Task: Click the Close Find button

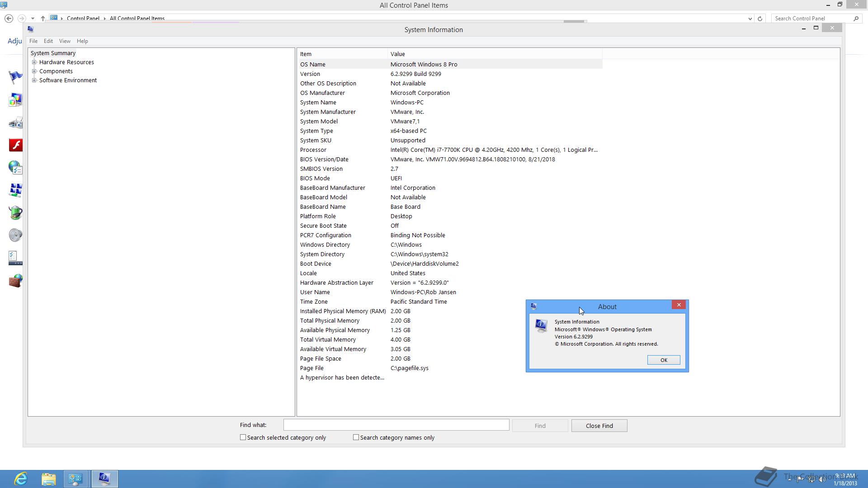Action: pos(599,426)
